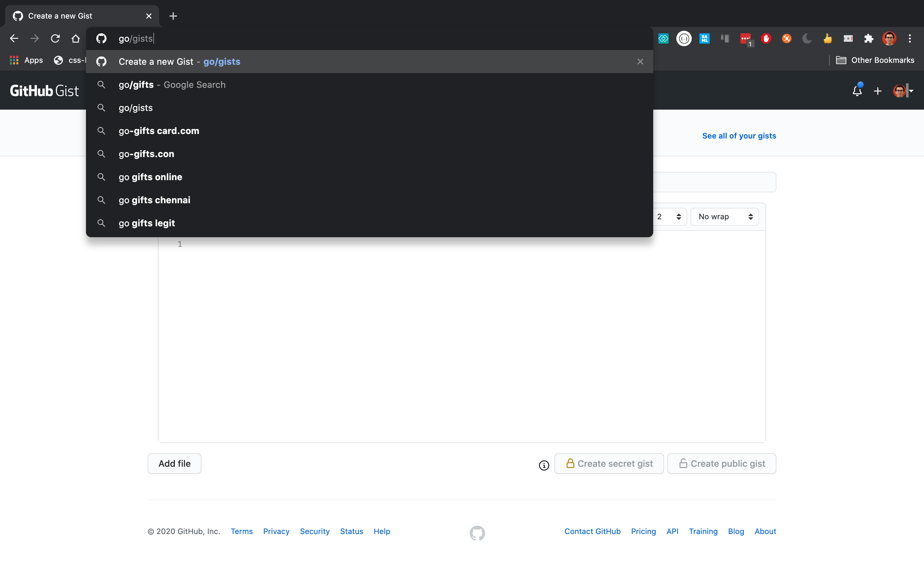Open See all of your gists link
This screenshot has height=577, width=924.
pyautogui.click(x=739, y=136)
